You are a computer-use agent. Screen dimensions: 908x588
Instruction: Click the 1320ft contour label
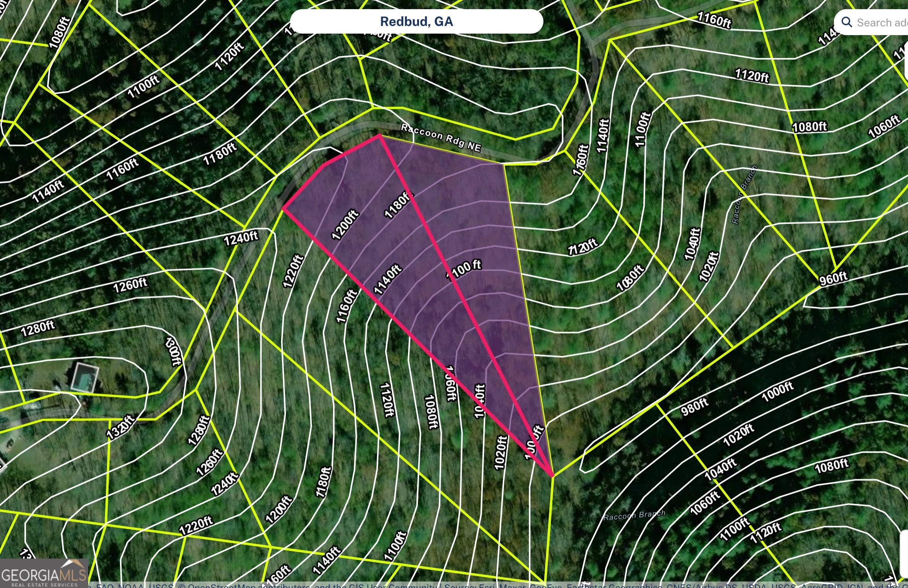pos(121,427)
